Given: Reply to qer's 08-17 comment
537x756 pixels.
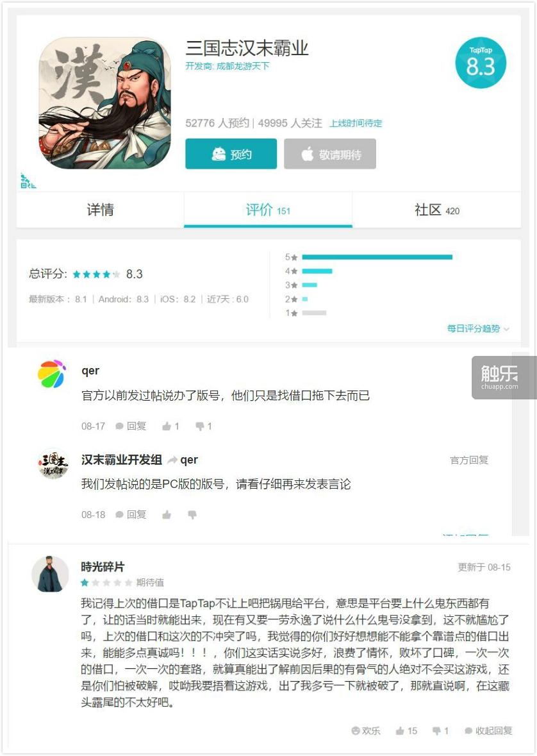Looking at the screenshot, I should [131, 426].
